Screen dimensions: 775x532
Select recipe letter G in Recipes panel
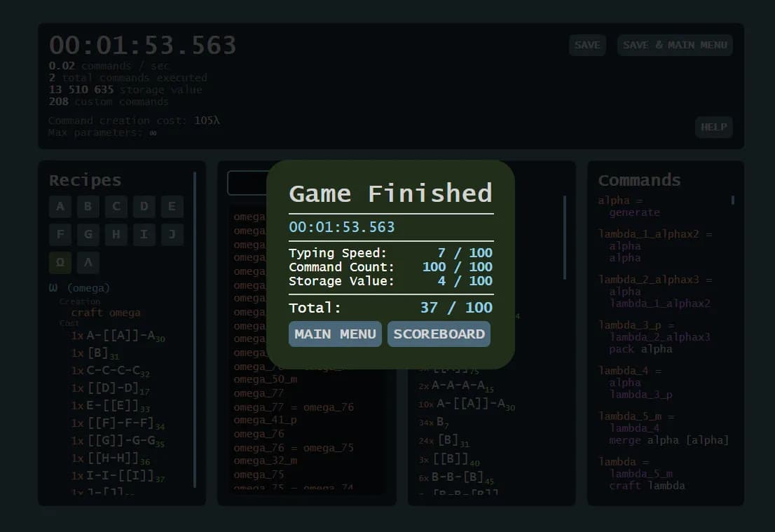point(88,234)
